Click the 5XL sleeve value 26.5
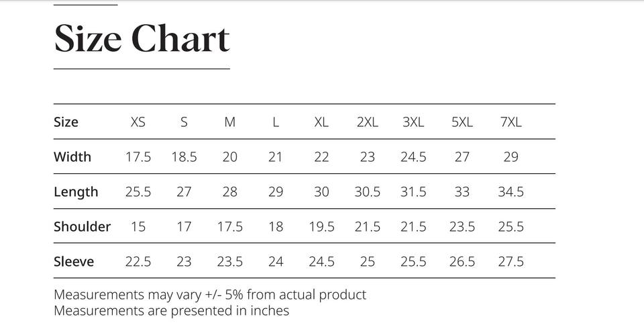644x333 pixels. click(462, 262)
